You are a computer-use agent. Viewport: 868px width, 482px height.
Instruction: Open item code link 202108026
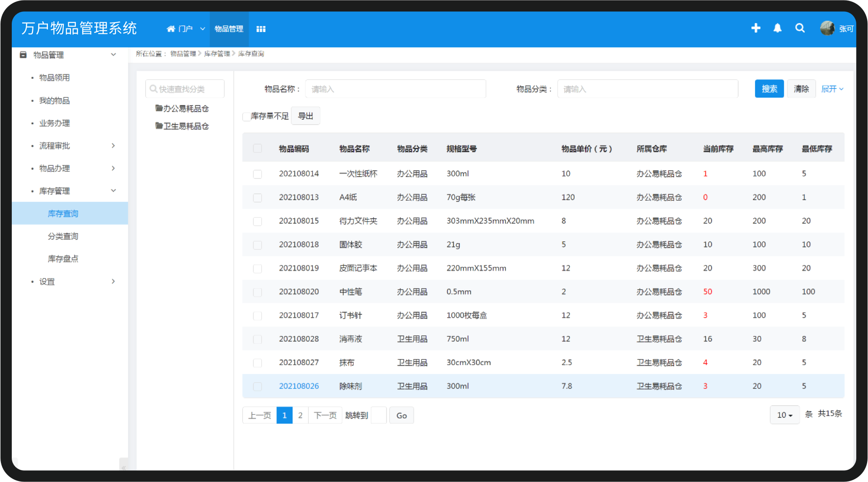point(299,386)
